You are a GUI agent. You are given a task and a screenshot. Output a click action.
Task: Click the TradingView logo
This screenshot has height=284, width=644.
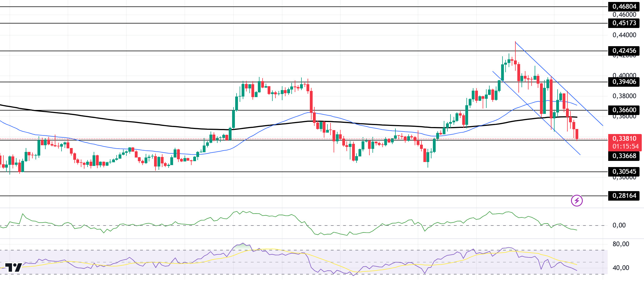[x=13, y=267]
